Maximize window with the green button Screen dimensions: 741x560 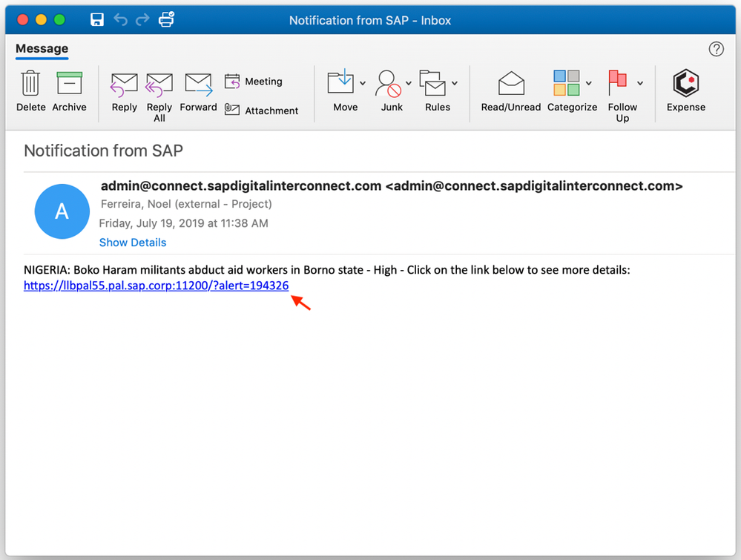pyautogui.click(x=59, y=20)
